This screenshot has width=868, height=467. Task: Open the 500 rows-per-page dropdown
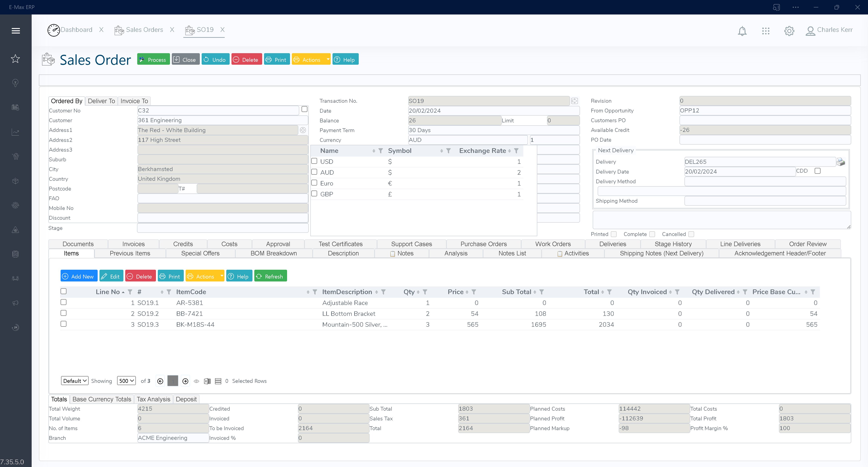pyautogui.click(x=126, y=381)
